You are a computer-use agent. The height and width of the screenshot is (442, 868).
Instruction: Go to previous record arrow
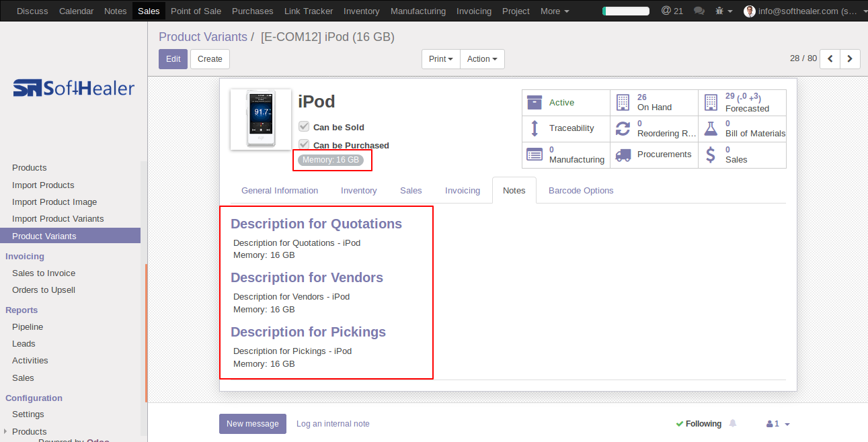click(x=830, y=59)
